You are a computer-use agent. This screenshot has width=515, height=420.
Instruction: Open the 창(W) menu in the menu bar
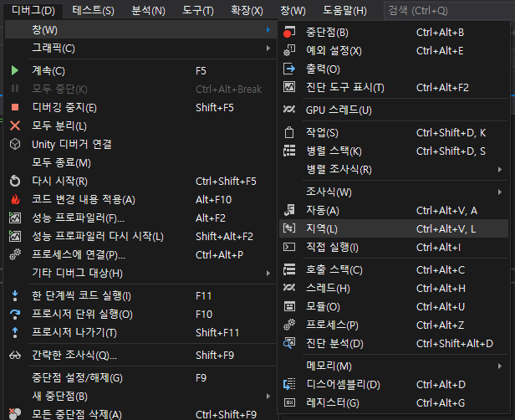[293, 11]
